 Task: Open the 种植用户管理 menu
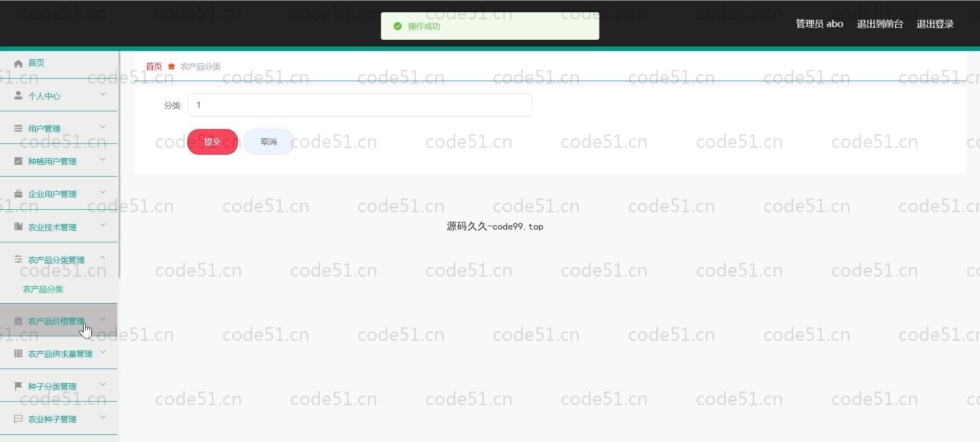(x=59, y=161)
